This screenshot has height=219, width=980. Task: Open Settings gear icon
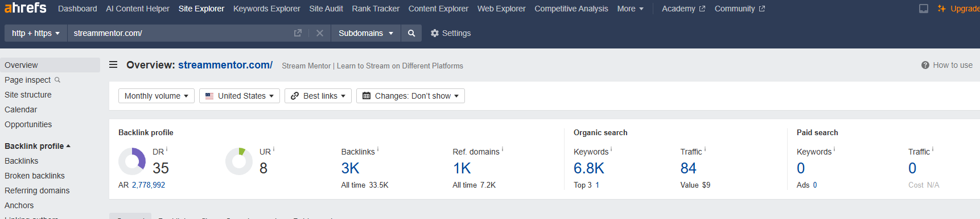click(x=435, y=33)
